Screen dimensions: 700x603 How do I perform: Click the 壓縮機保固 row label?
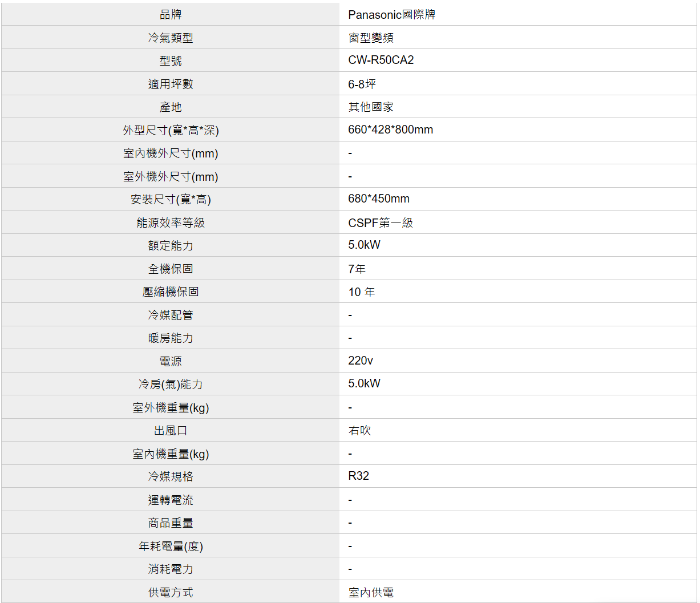pos(171,292)
